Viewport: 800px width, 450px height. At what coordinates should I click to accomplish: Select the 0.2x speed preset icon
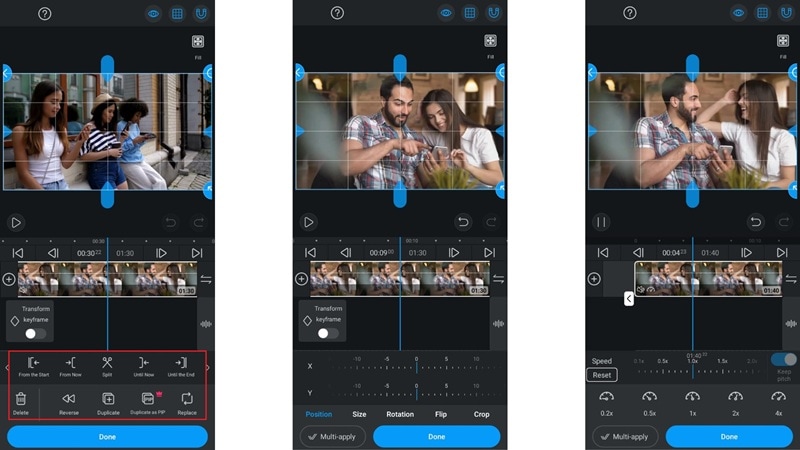point(607,396)
